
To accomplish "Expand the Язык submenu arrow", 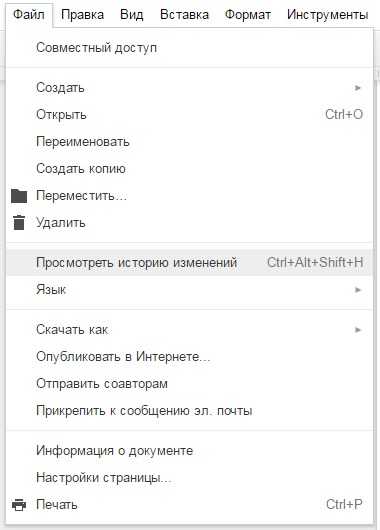I will 358,290.
